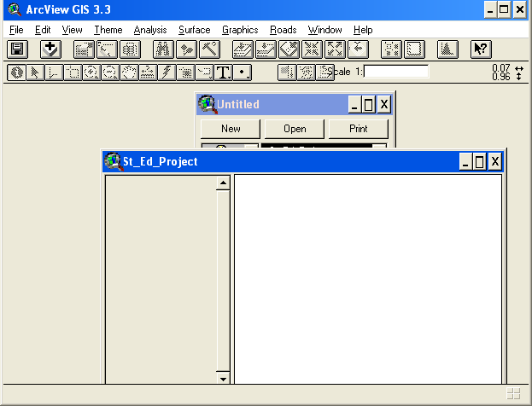Select the Select Feature tool
The image size is (532, 406).
(x=73, y=72)
